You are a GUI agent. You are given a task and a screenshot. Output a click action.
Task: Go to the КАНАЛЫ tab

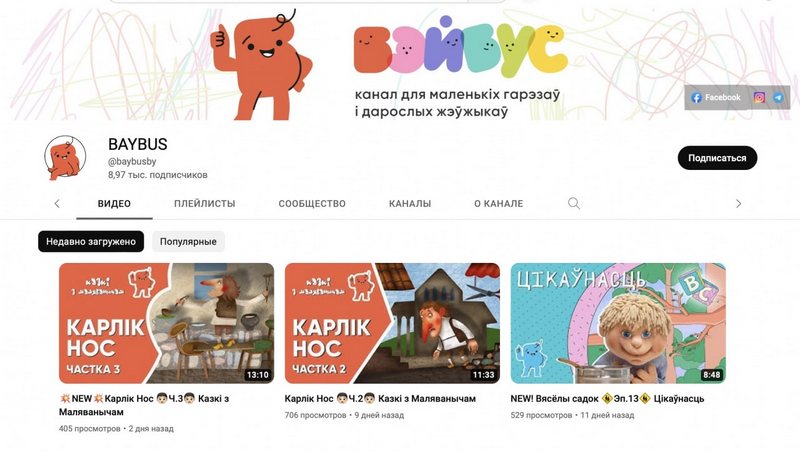click(x=410, y=204)
